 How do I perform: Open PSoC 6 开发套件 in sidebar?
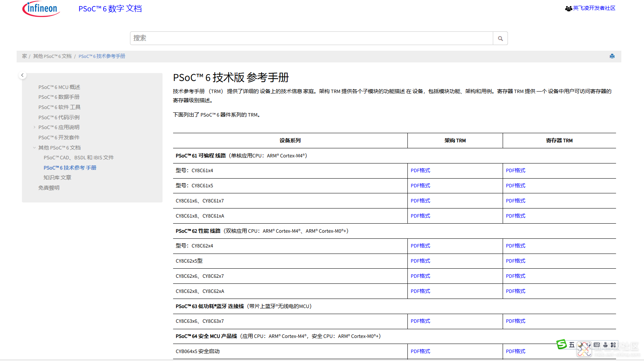[59, 137]
